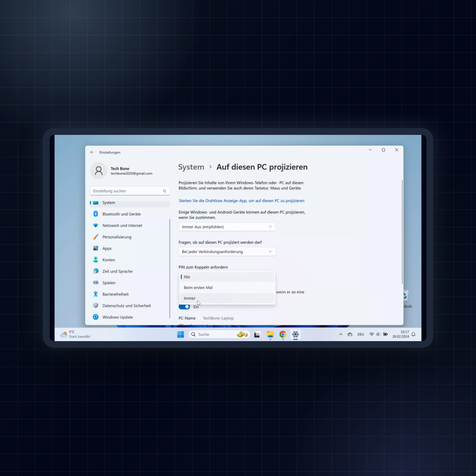Click in the Einstellung suchen search field

pos(130,191)
